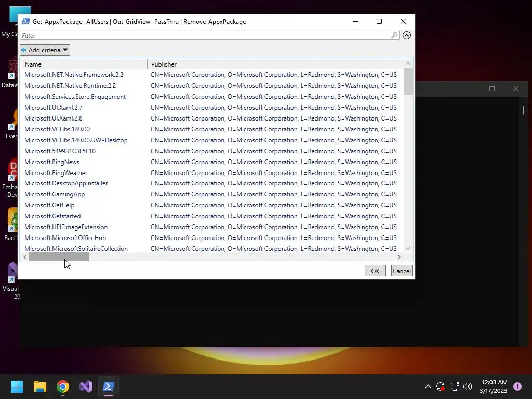Open Google Chrome from taskbar
Screen dimensions: 532x399
click(63, 387)
